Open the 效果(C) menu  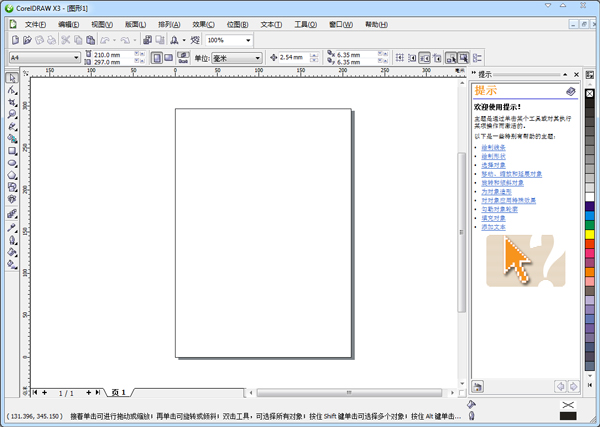click(203, 24)
